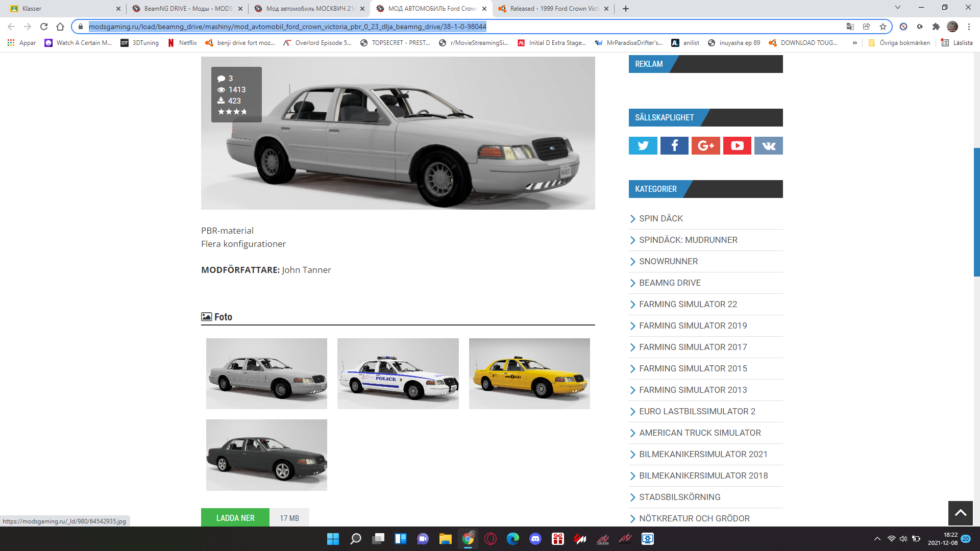980x551 pixels.
Task: Switch to the Klasser tab
Action: 61,8
